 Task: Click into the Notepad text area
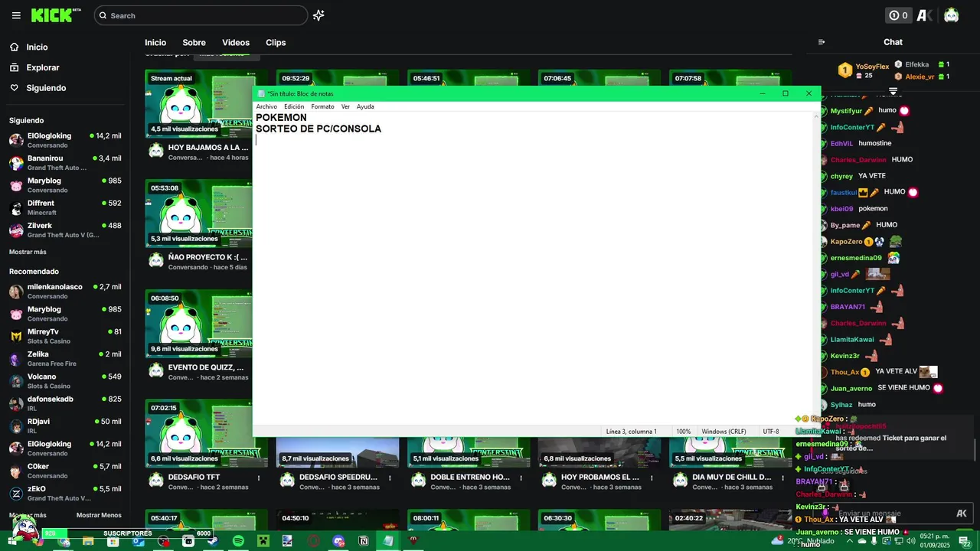(x=534, y=268)
